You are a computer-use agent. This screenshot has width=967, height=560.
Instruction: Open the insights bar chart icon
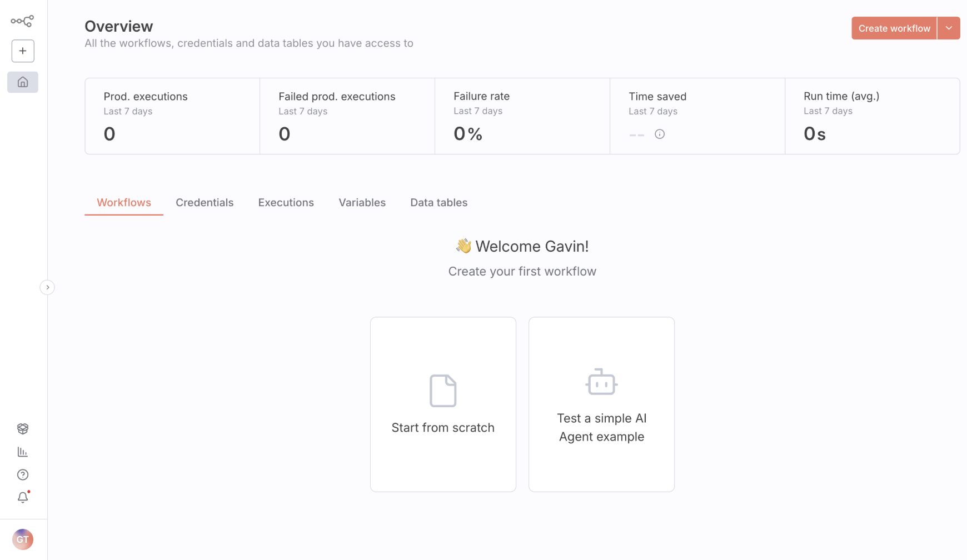click(23, 452)
